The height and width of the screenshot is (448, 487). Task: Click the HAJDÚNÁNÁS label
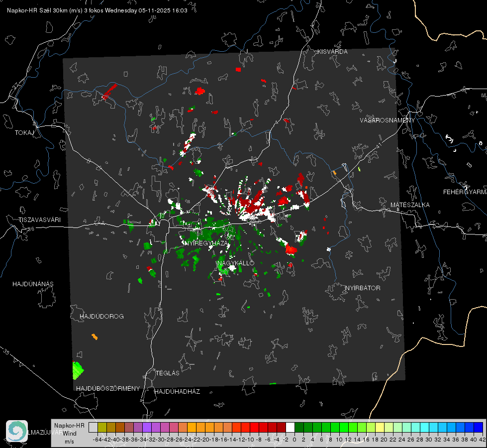33,284
